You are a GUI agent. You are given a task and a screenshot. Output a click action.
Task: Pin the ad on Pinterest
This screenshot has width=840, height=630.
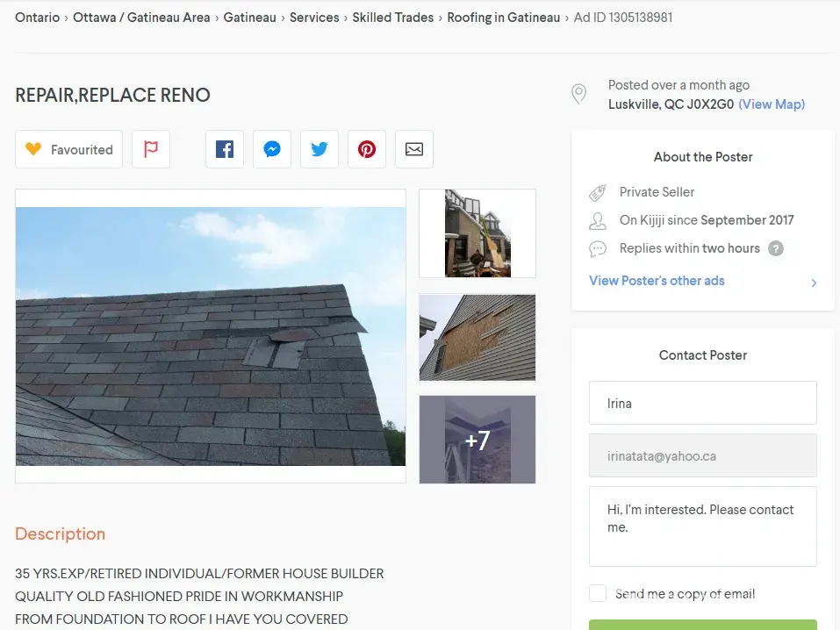[367, 149]
